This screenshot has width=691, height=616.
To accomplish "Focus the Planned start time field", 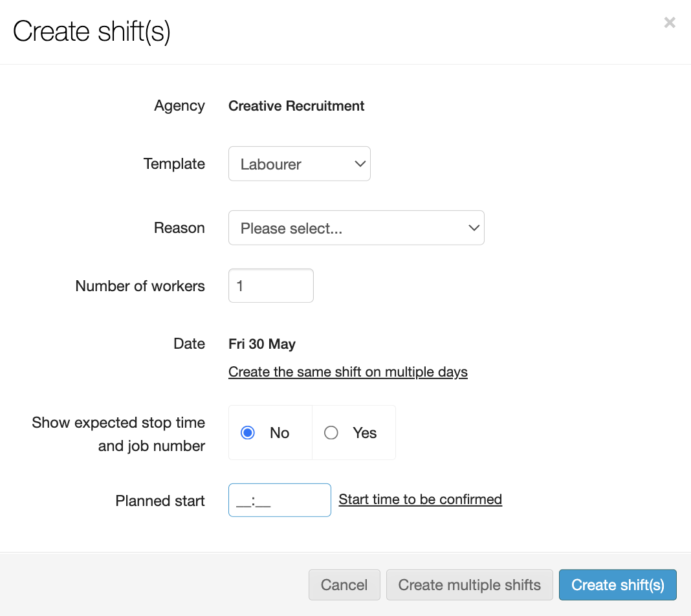I will point(280,500).
